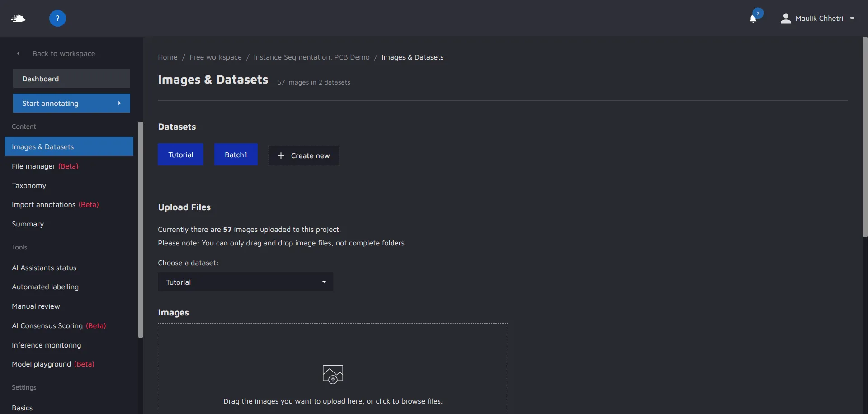868x414 pixels.
Task: Open the blue help question mark
Action: click(x=57, y=19)
